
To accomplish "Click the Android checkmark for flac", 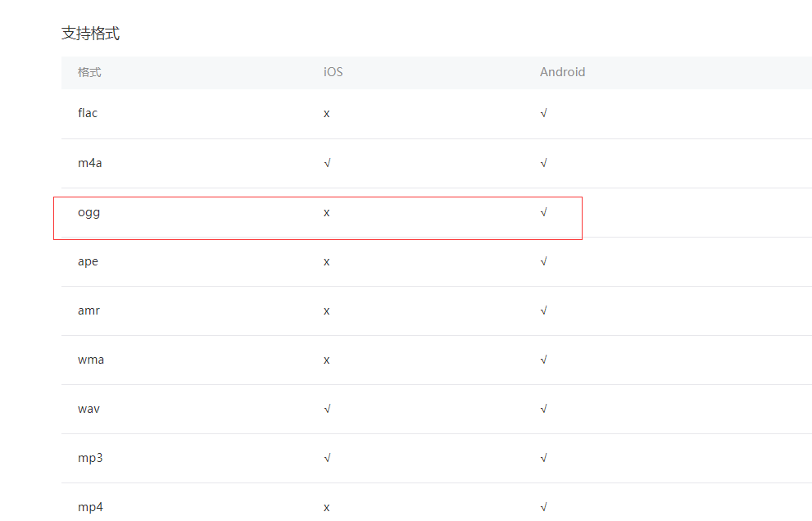I will 543,113.
